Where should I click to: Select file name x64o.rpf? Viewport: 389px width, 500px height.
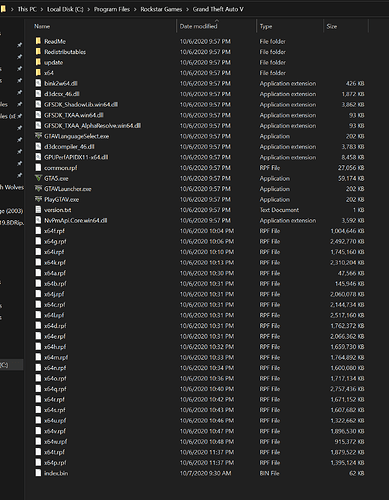(x=55, y=378)
